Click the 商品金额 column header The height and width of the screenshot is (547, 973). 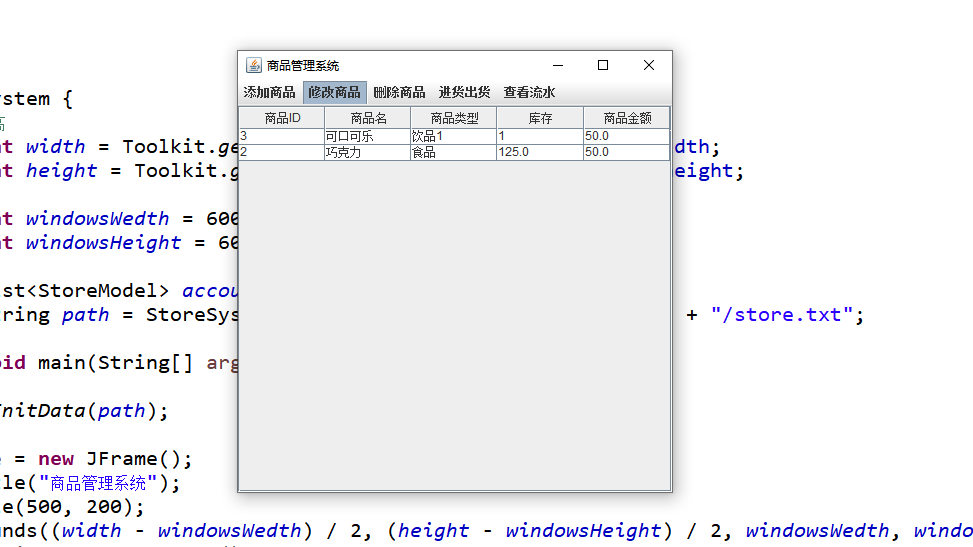coord(627,118)
